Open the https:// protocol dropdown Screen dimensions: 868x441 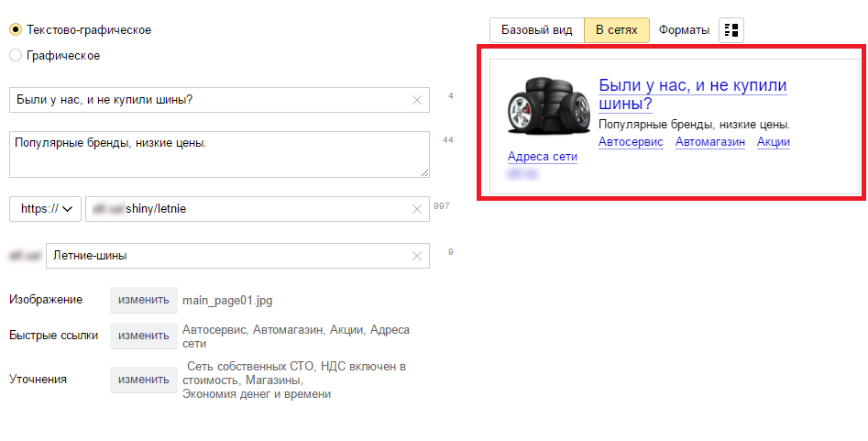pyautogui.click(x=46, y=210)
